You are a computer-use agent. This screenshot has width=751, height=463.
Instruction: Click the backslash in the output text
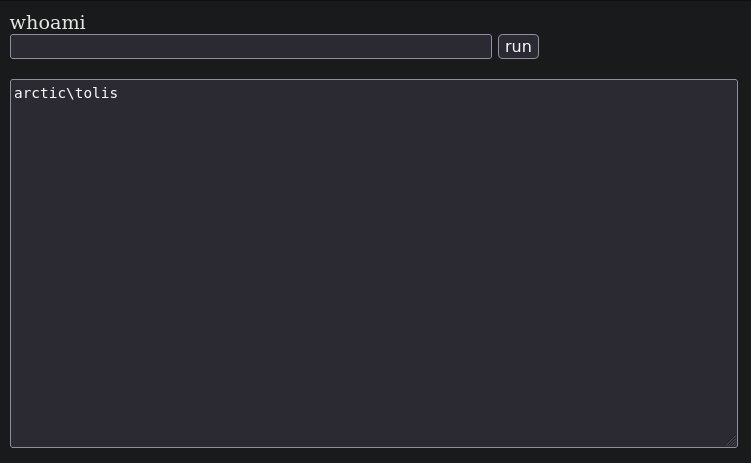[x=70, y=93]
